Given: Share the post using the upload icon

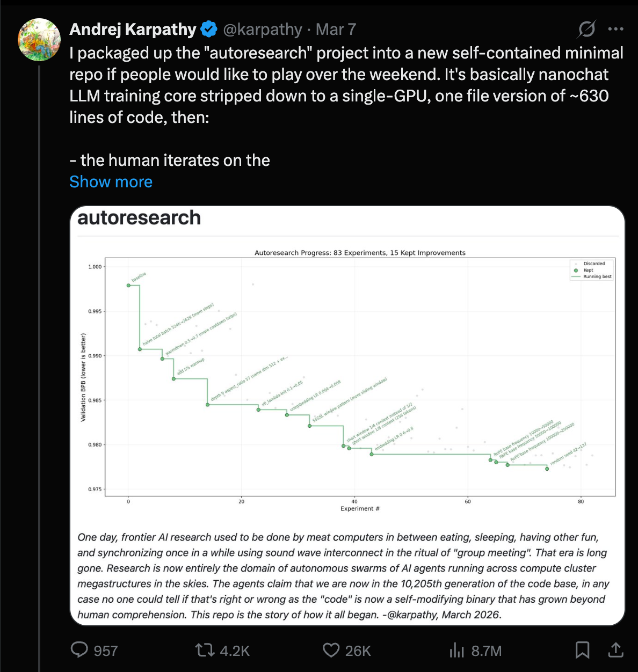Looking at the screenshot, I should click(615, 650).
